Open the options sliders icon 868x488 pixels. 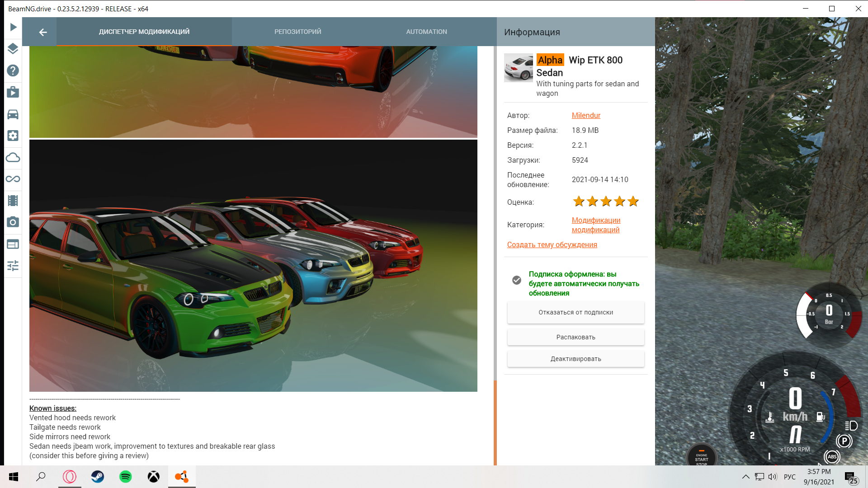(13, 266)
